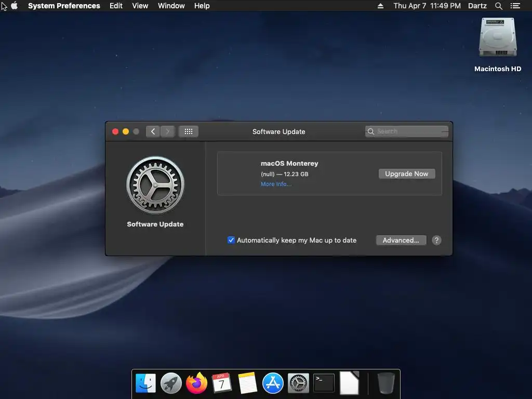Image resolution: width=532 pixels, height=399 pixels.
Task: Show all preferences with the grid icon
Action: tap(188, 131)
